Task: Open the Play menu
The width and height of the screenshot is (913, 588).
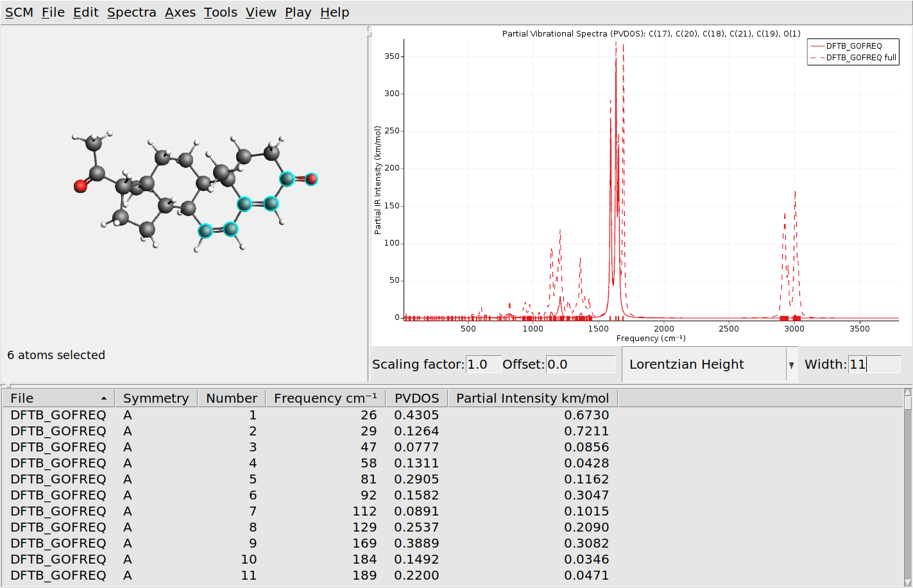Action: click(297, 12)
